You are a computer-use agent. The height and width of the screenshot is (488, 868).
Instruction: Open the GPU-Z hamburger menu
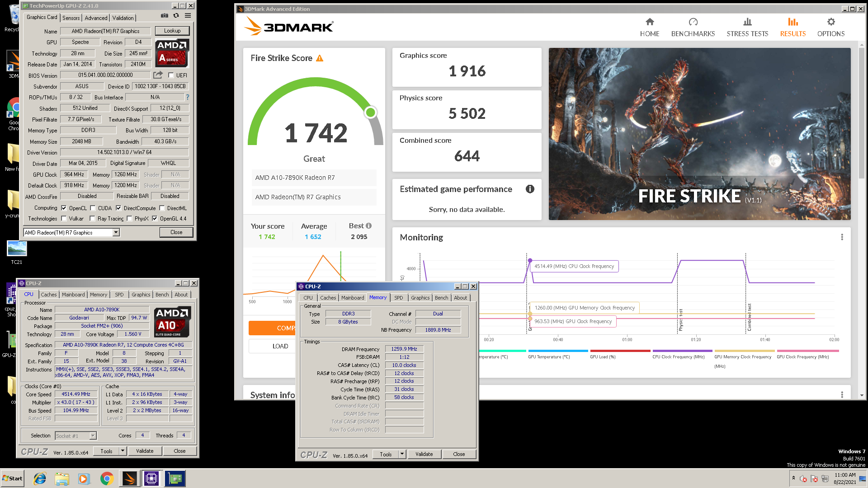tap(188, 16)
